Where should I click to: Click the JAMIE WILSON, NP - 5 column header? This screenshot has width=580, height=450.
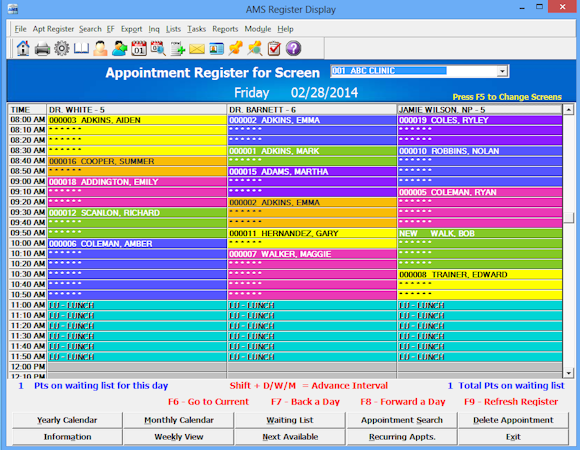coord(480,110)
